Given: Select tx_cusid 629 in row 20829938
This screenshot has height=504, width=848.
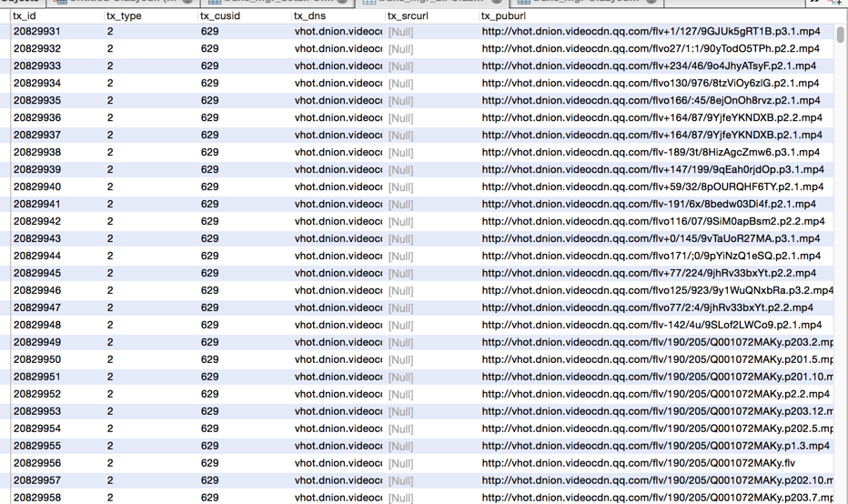Looking at the screenshot, I should click(210, 153).
